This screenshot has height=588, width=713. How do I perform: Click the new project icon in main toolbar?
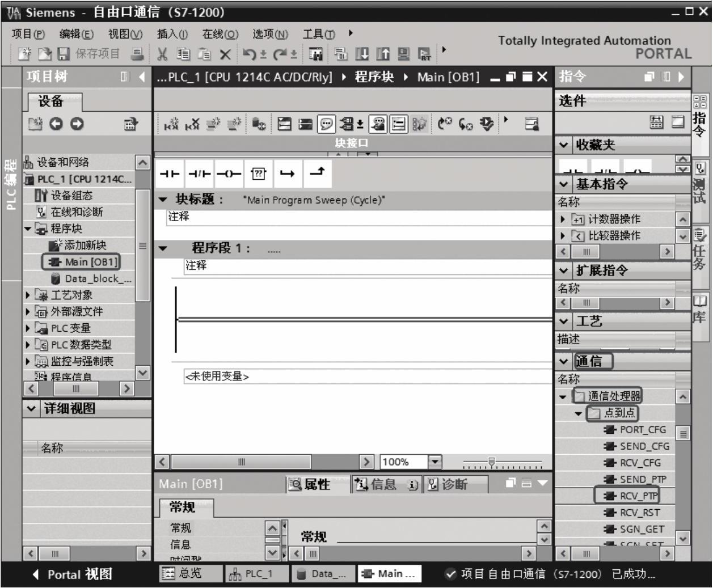coord(26,54)
